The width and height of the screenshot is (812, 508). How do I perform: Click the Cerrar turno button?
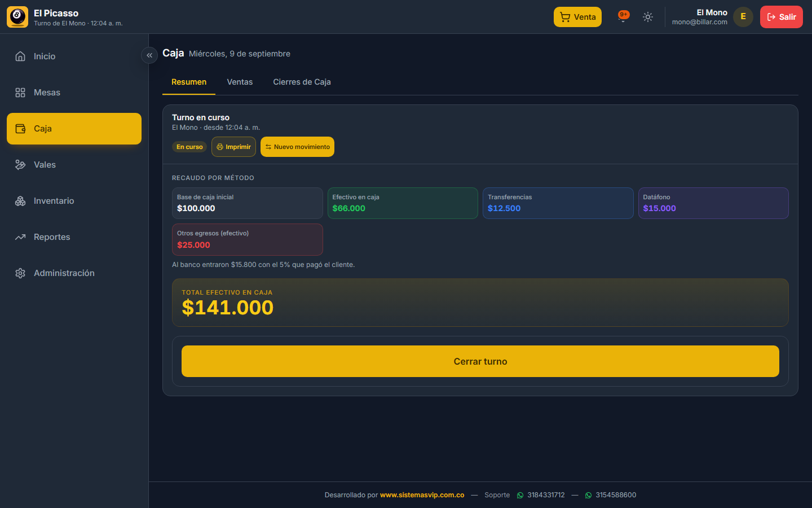[x=480, y=361]
